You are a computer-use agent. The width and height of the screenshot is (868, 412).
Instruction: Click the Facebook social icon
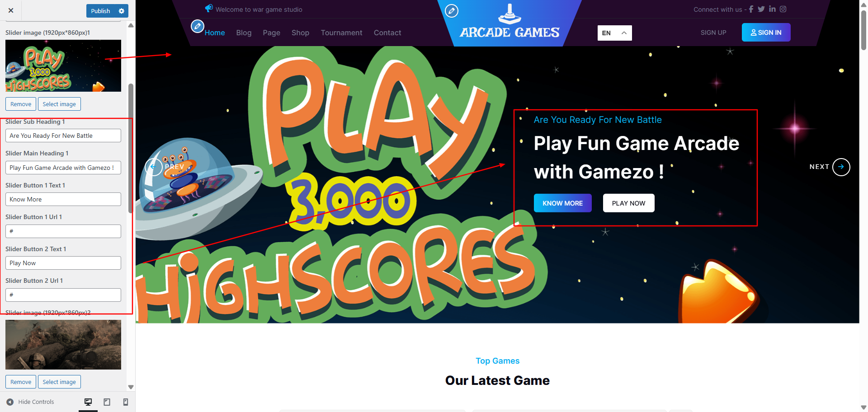751,9
